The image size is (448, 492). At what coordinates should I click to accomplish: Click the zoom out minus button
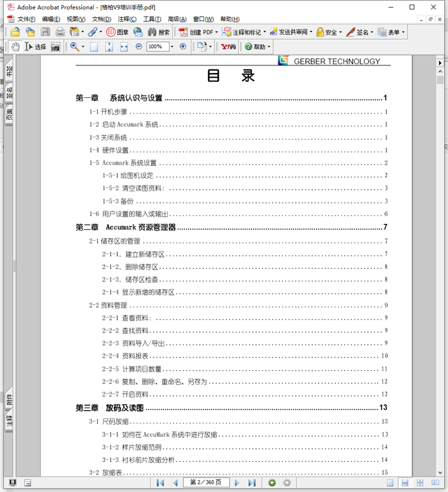139,47
